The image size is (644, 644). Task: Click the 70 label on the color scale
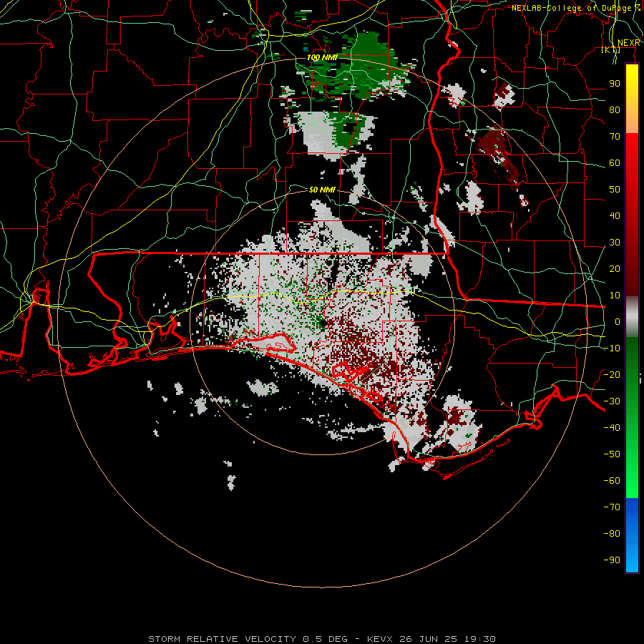[615, 137]
